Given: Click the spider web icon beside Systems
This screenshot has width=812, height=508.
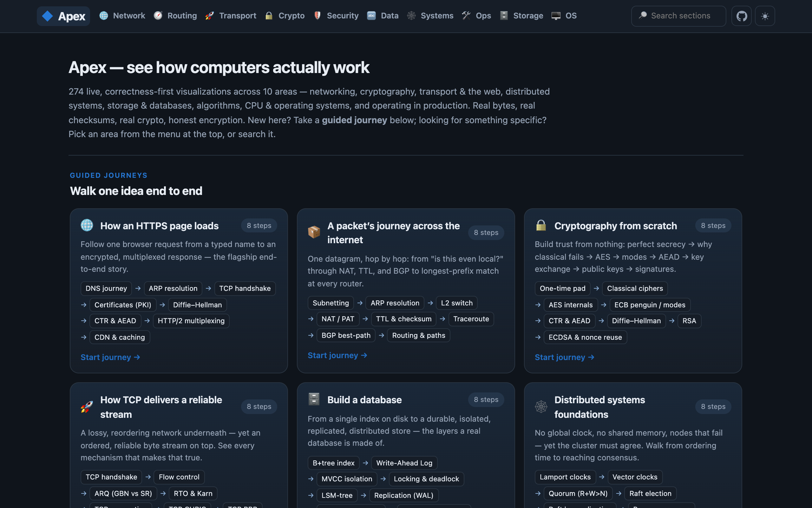Looking at the screenshot, I should coord(411,16).
